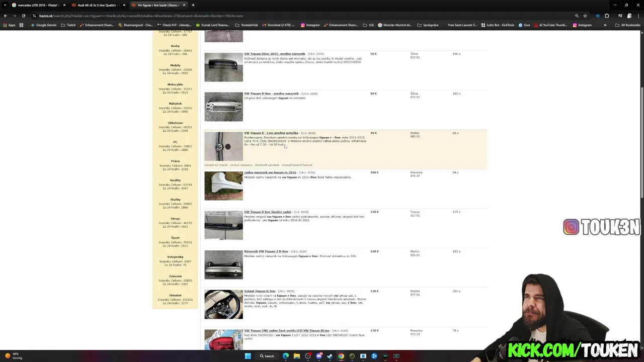This screenshot has height=362, width=644.
Task: Open the Práca category in sidebar
Action: click(x=175, y=161)
